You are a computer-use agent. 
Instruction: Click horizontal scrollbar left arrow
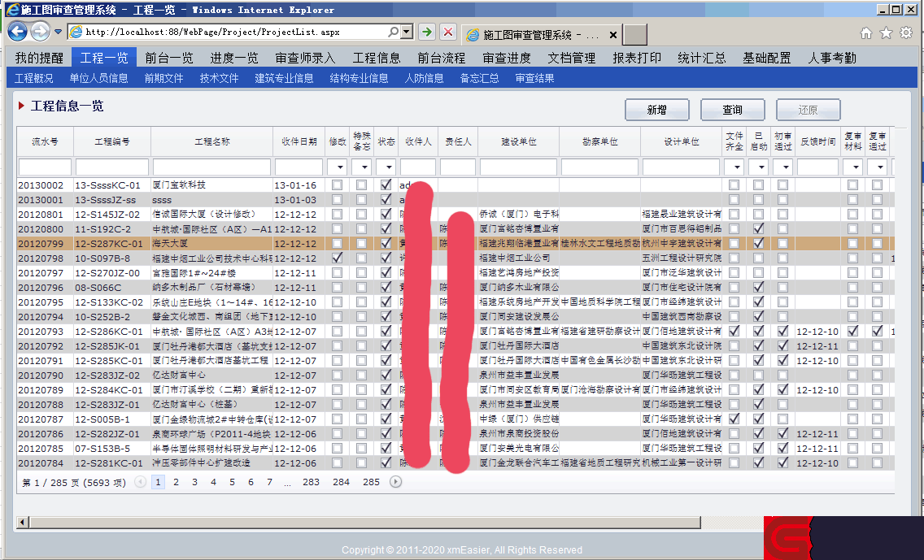(23, 523)
